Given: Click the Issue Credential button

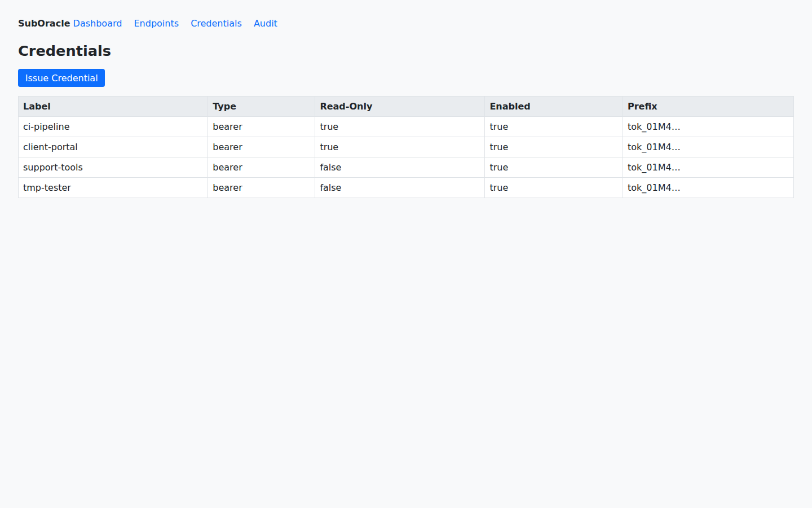Looking at the screenshot, I should click(61, 78).
